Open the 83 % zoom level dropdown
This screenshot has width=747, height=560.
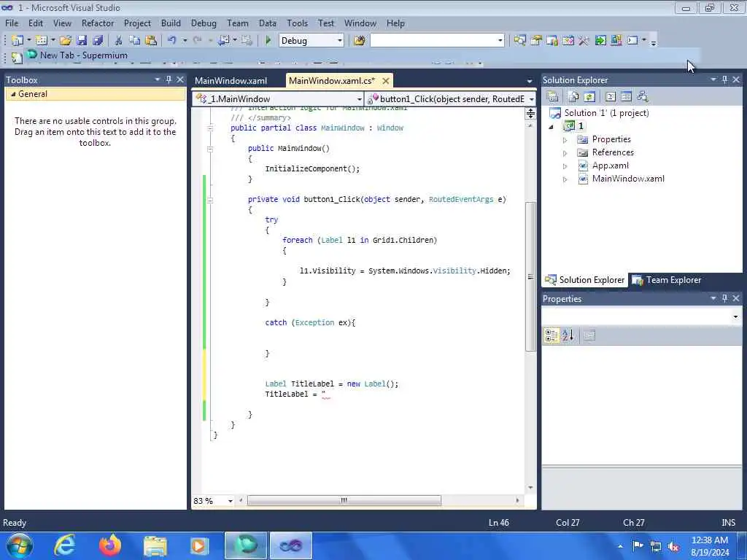[x=230, y=501]
